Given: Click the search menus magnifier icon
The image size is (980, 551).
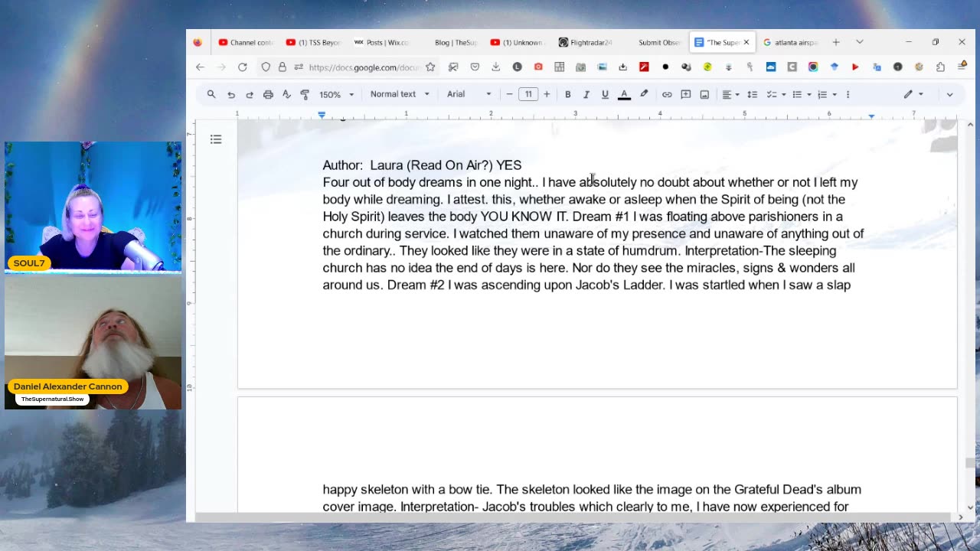Looking at the screenshot, I should point(211,94).
